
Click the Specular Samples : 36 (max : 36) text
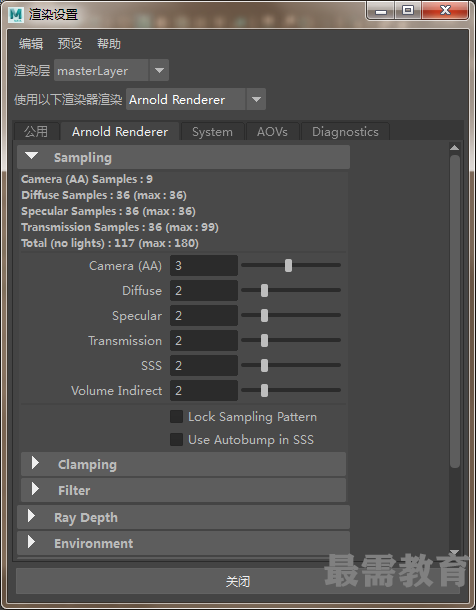pos(108,211)
